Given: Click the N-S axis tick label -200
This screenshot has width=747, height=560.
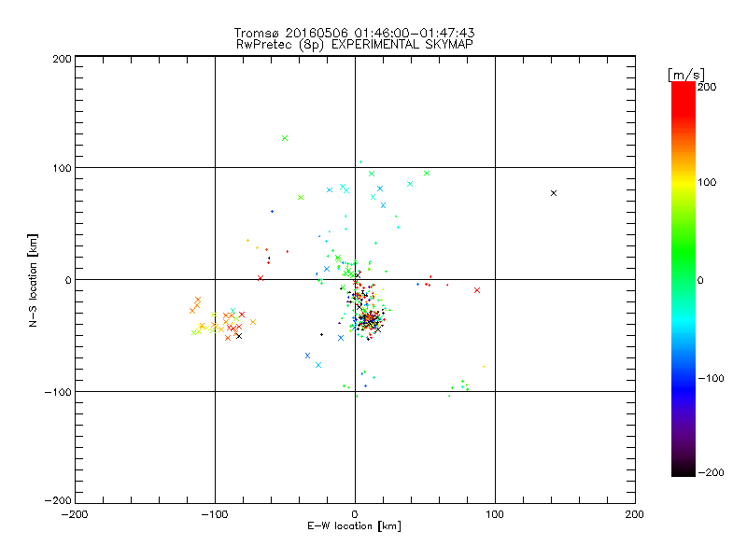Looking at the screenshot, I should tap(58, 500).
